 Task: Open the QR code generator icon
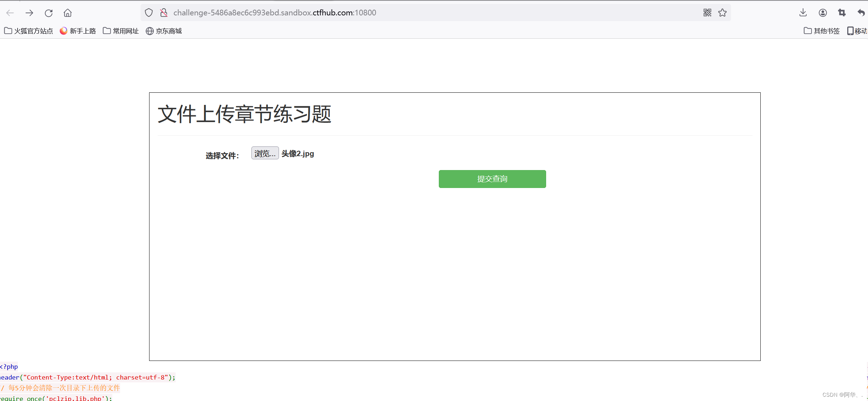pyautogui.click(x=707, y=13)
